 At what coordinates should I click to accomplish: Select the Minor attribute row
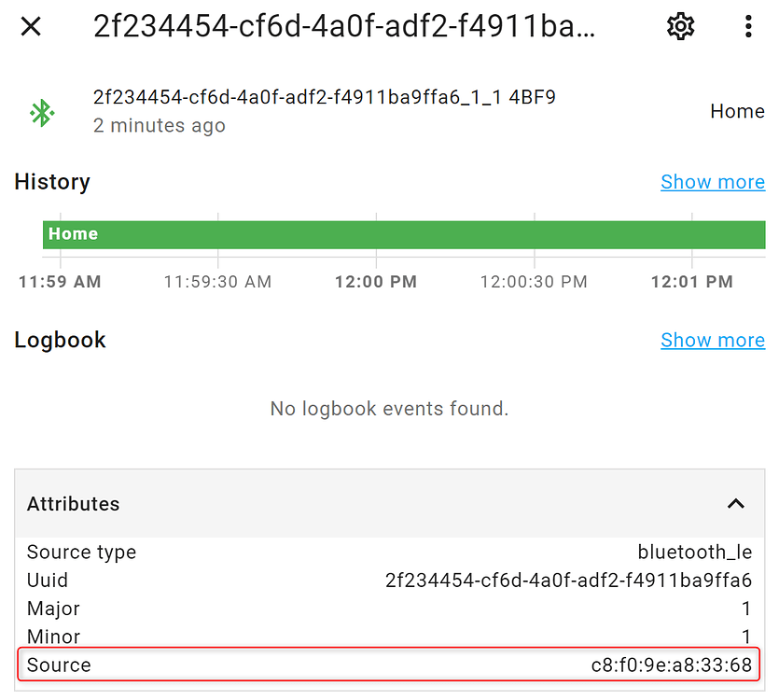(389, 637)
